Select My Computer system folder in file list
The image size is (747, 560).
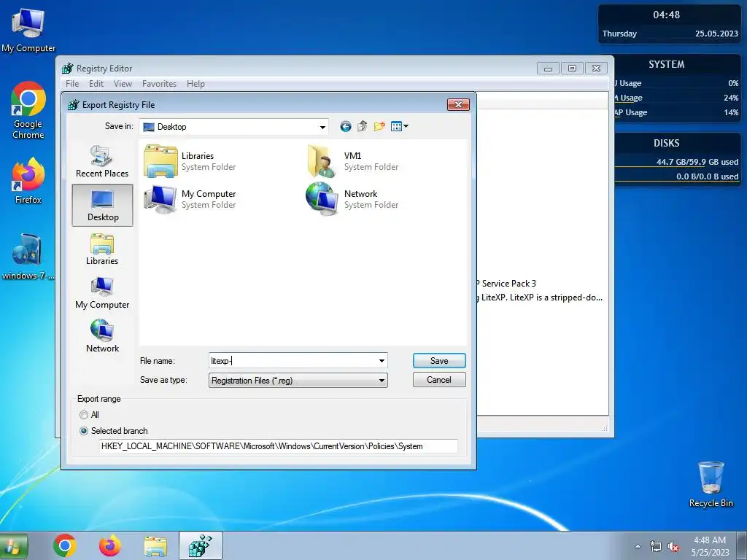pyautogui.click(x=190, y=199)
